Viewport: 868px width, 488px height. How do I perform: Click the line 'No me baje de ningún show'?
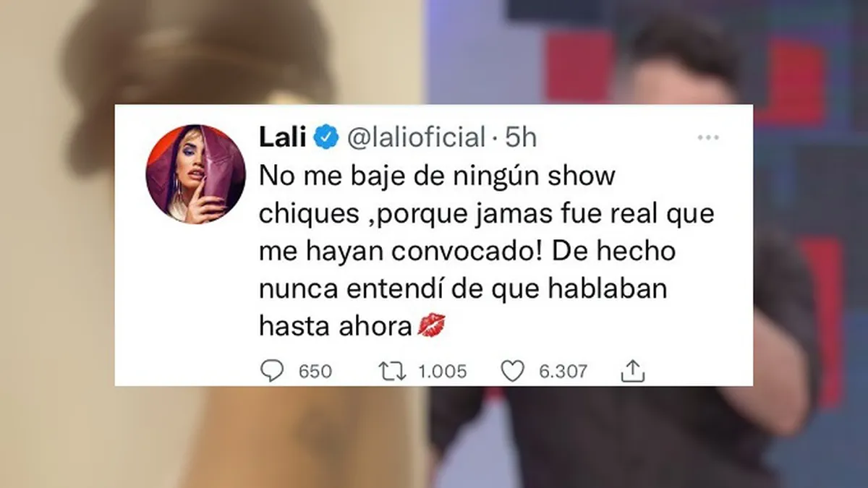click(436, 175)
